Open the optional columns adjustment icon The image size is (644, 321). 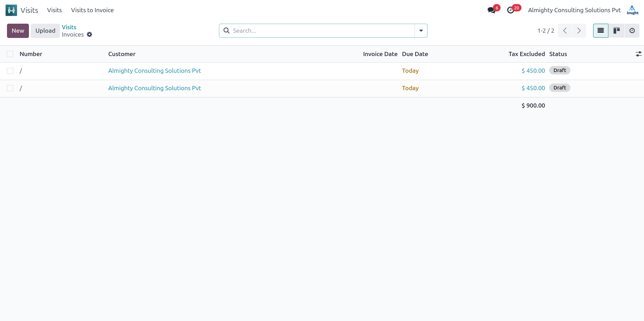638,54
